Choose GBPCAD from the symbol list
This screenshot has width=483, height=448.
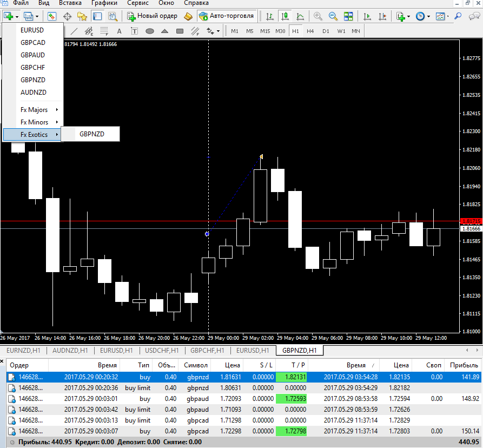(x=34, y=43)
